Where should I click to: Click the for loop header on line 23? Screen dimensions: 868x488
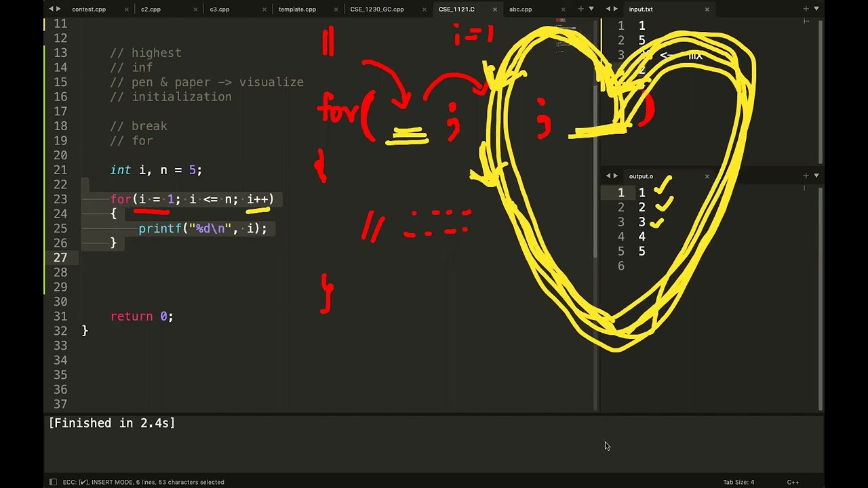(192, 199)
